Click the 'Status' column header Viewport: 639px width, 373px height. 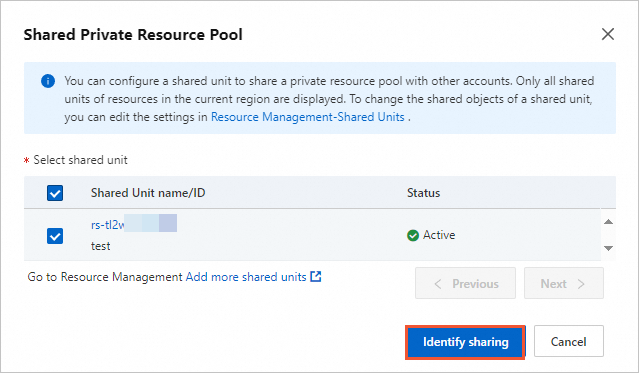pyautogui.click(x=423, y=192)
